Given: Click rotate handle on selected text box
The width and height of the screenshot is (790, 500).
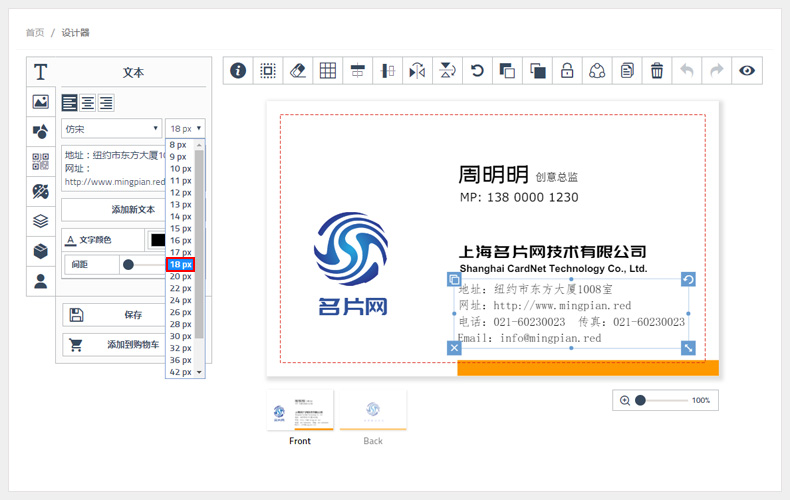Looking at the screenshot, I should pyautogui.click(x=688, y=279).
